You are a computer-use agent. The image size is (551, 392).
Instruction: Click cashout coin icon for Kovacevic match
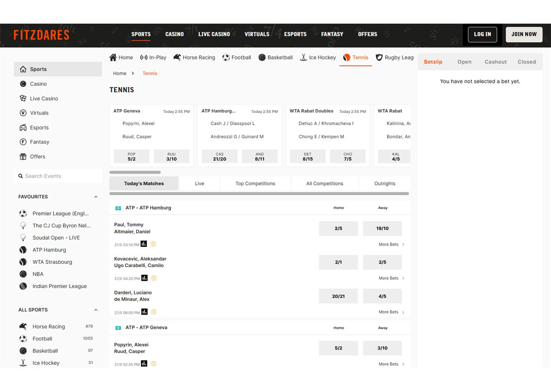(x=154, y=278)
